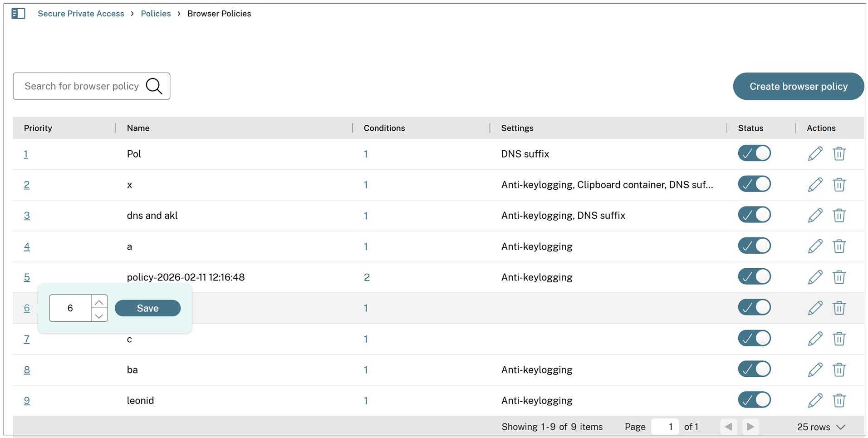Go to next page arrow
Image resolution: width=868 pixels, height=438 pixels.
pos(750,427)
